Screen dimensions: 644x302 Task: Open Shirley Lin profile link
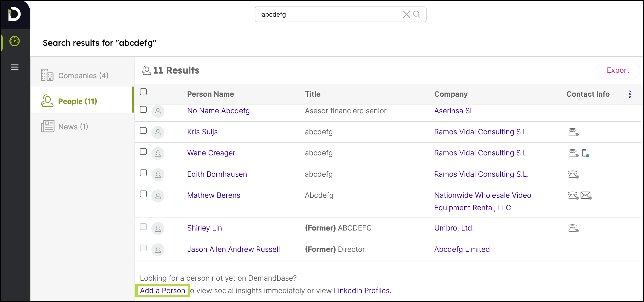pos(205,228)
